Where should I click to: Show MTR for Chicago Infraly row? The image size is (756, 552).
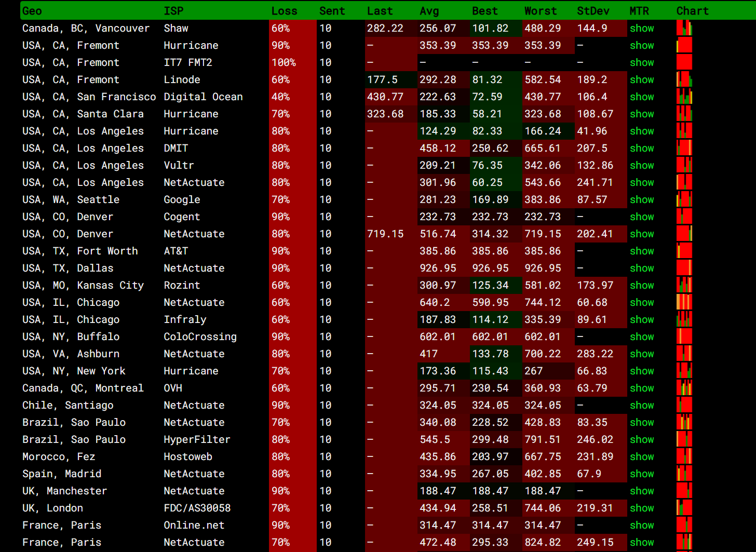click(x=642, y=319)
